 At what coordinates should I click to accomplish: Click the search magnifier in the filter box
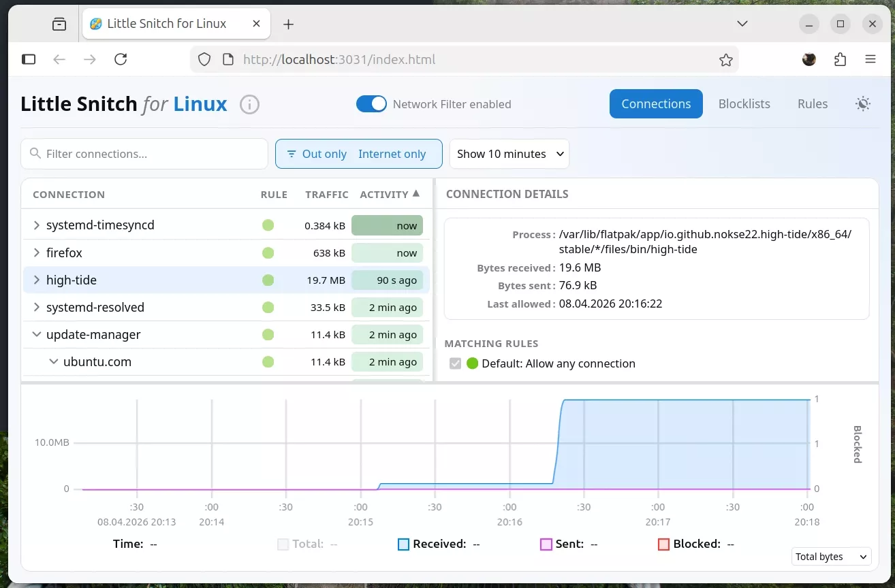point(35,154)
